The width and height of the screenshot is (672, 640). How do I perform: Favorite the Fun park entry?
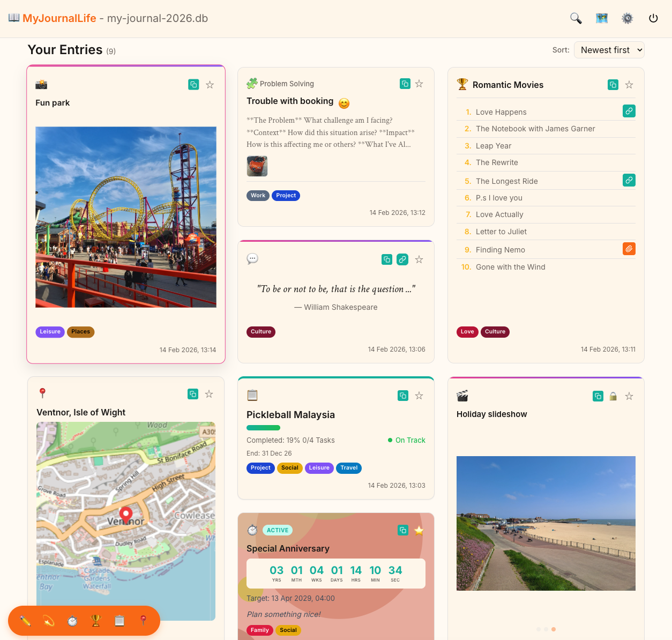pyautogui.click(x=210, y=85)
